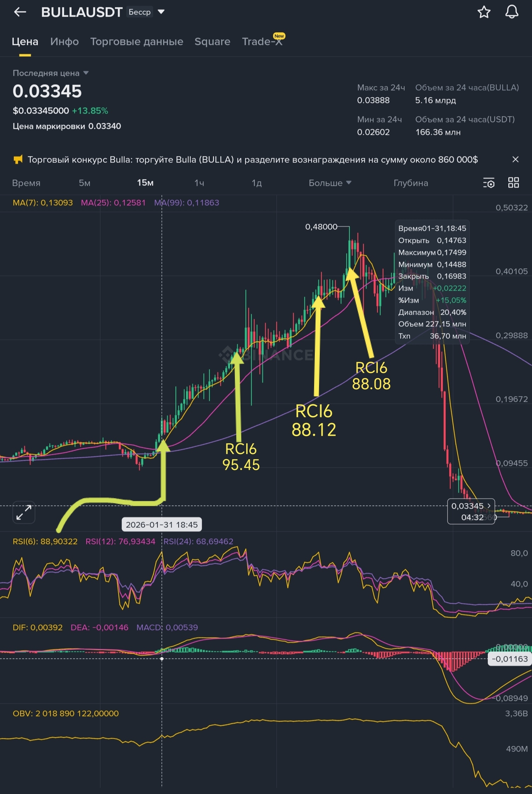Add BULLAUSDT to favorites with star icon

coord(484,12)
